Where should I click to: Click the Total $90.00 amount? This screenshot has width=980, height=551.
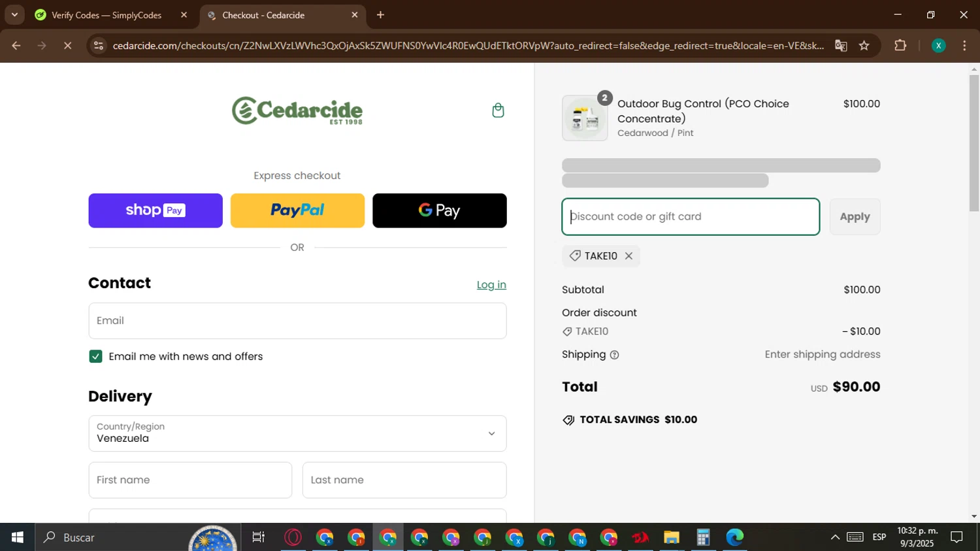[857, 387]
